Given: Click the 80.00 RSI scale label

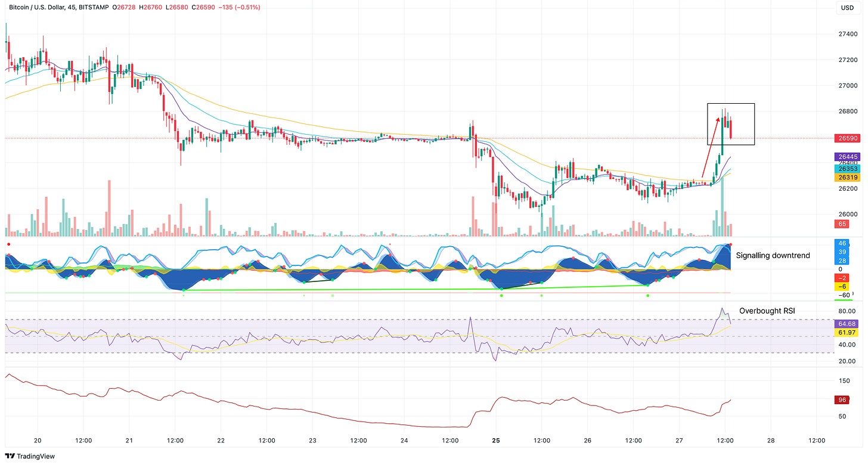Looking at the screenshot, I should (x=847, y=311).
